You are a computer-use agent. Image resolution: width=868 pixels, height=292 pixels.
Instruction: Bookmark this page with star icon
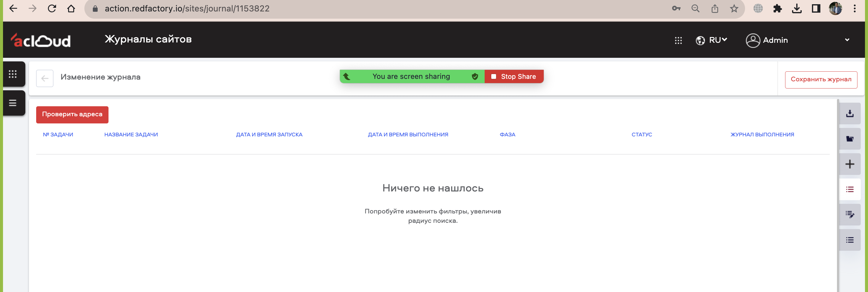pos(734,8)
